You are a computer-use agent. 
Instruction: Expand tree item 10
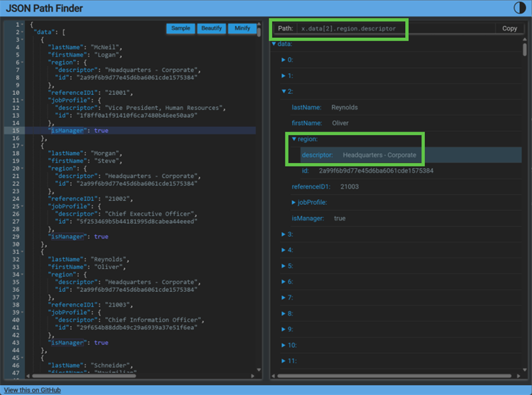(283, 345)
